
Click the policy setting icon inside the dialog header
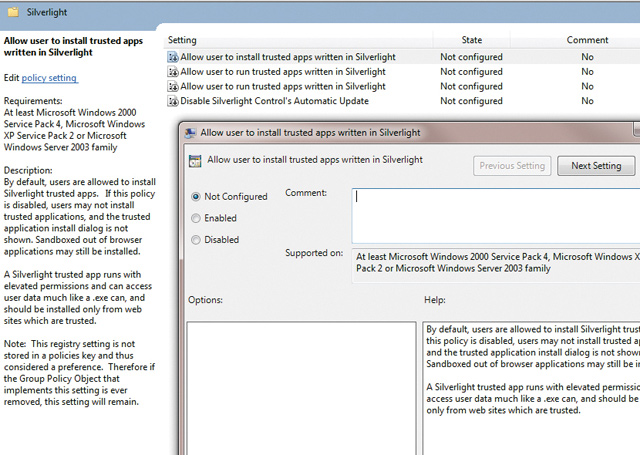pos(195,161)
